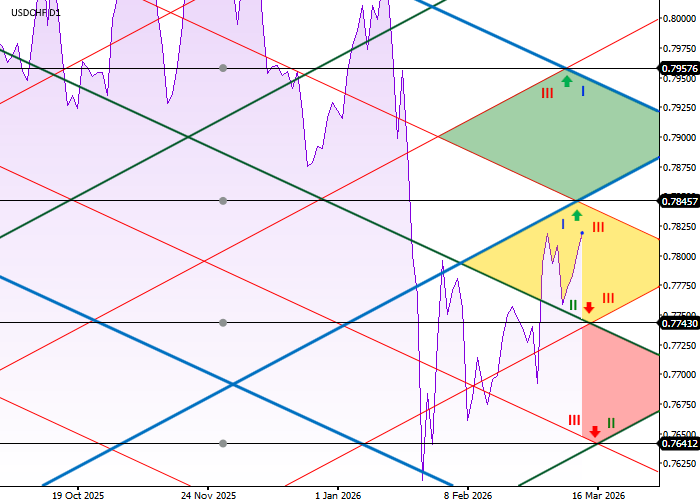Click blue I label beside the top green arrow
The width and height of the screenshot is (700, 500).
point(583,91)
